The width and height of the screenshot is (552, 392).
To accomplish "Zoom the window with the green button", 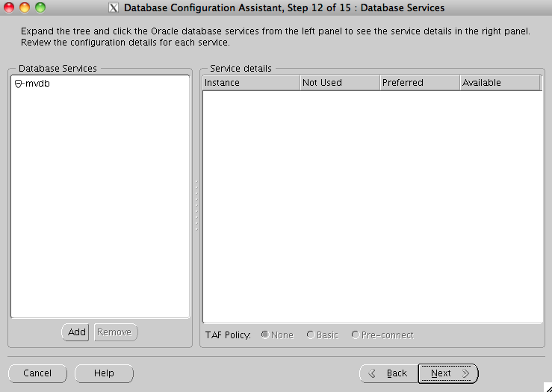I will coord(40,8).
